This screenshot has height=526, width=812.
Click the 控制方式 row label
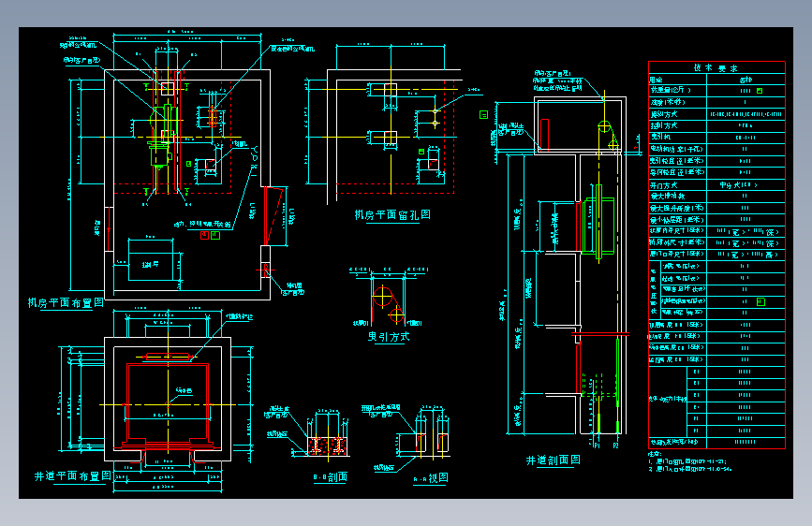[x=663, y=125]
